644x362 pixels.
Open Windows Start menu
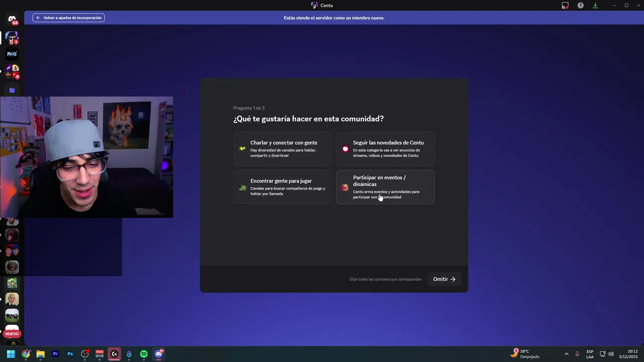tap(11, 354)
